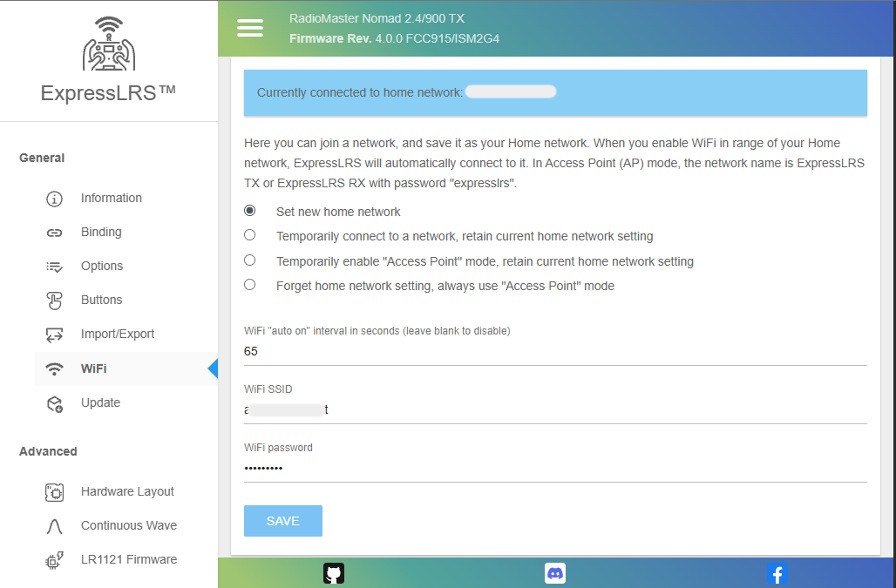Click the Buttons touch icon
The height and width of the screenshot is (588, 896).
point(54,301)
